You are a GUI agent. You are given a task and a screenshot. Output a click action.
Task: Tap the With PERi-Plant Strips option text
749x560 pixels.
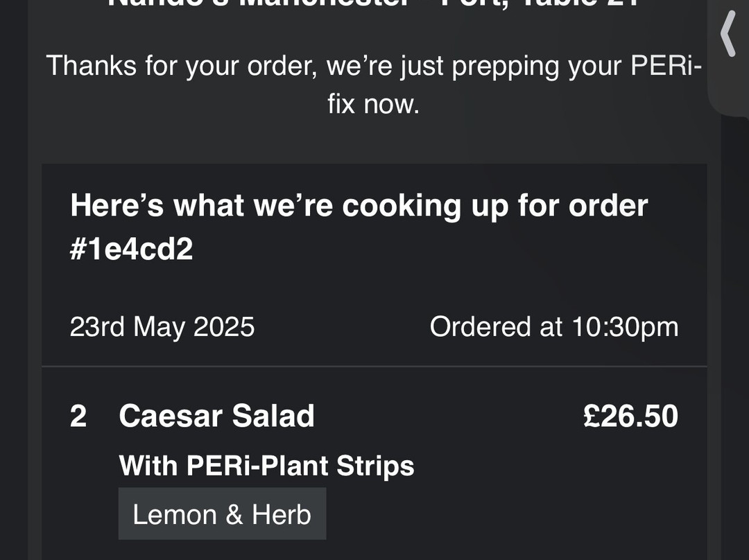[x=266, y=466]
